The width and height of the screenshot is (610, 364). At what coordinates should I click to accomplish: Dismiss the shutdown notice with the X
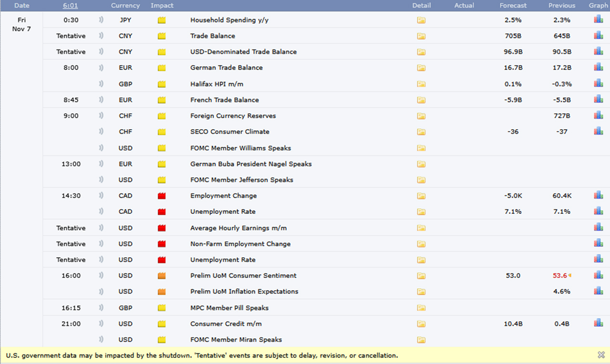(x=601, y=354)
